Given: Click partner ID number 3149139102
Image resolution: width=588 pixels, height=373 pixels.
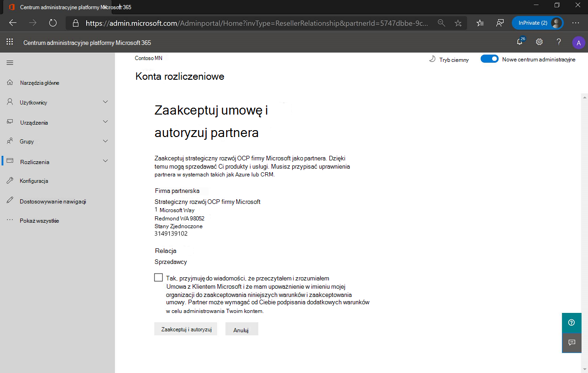Looking at the screenshot, I should tap(171, 234).
